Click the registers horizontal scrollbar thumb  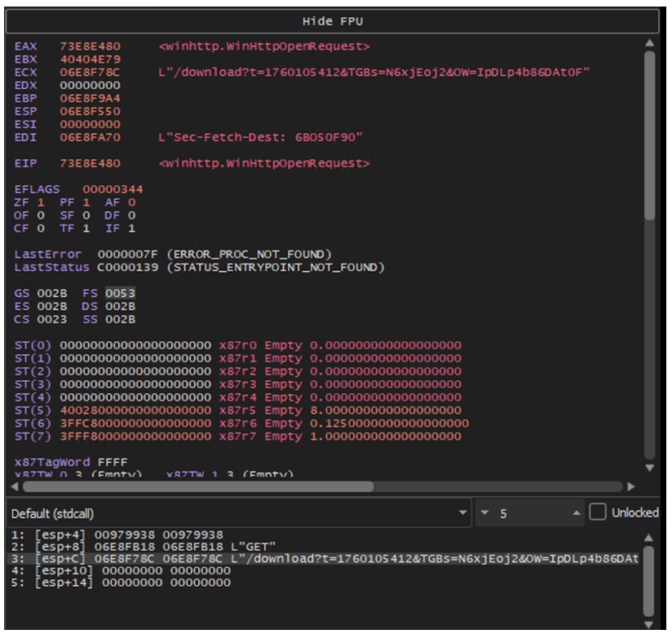click(197, 486)
